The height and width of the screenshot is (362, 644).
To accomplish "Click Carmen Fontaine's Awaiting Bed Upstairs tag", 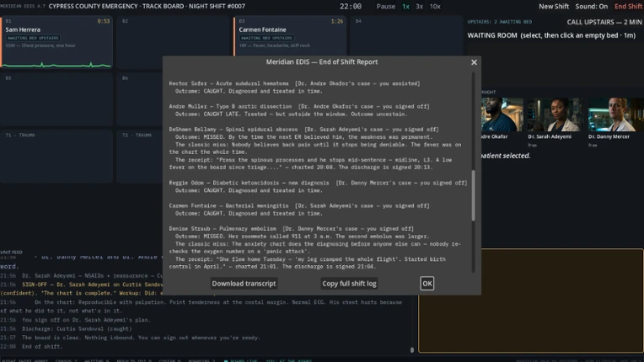I will (266, 38).
